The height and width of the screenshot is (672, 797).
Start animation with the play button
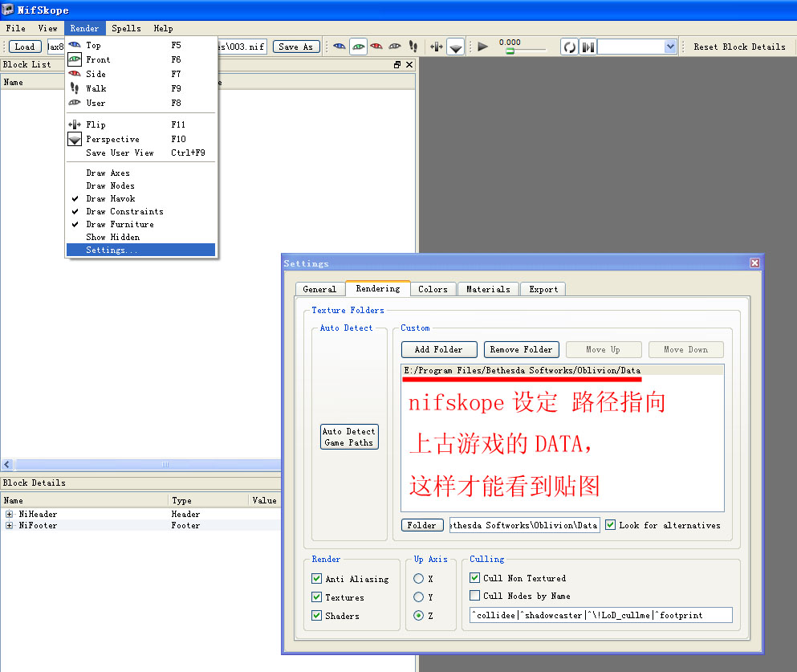pyautogui.click(x=483, y=47)
